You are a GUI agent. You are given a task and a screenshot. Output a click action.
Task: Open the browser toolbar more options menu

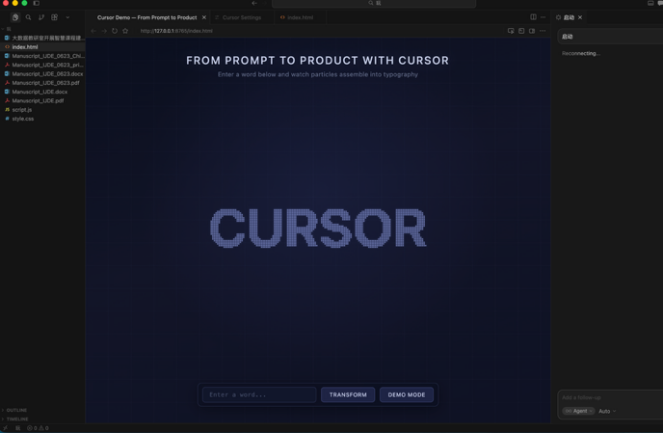tap(542, 31)
